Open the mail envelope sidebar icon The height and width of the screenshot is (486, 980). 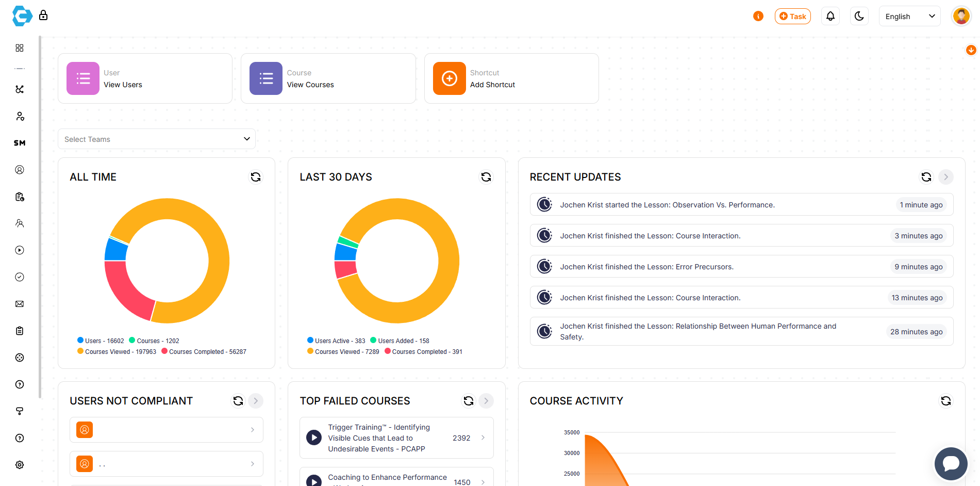[x=20, y=304]
